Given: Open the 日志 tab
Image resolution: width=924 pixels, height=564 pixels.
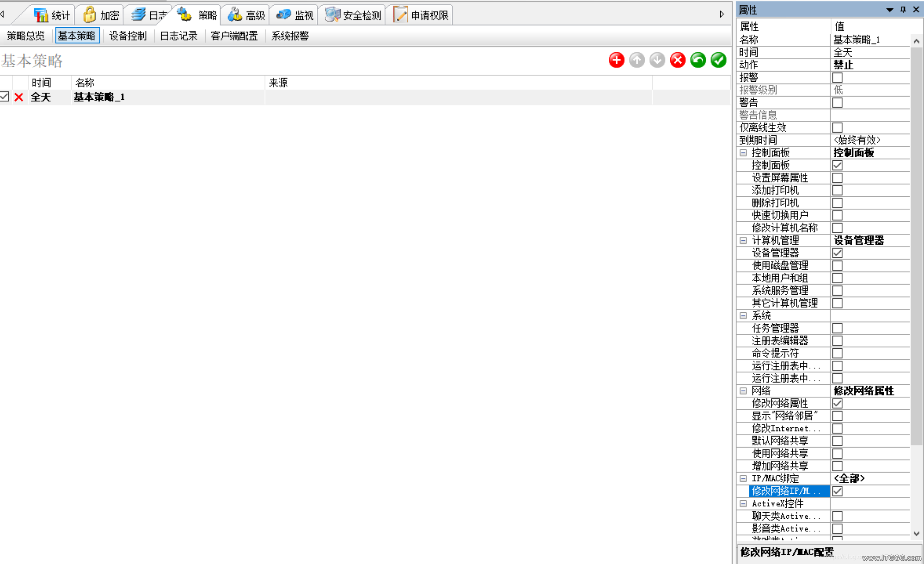Looking at the screenshot, I should pos(149,15).
